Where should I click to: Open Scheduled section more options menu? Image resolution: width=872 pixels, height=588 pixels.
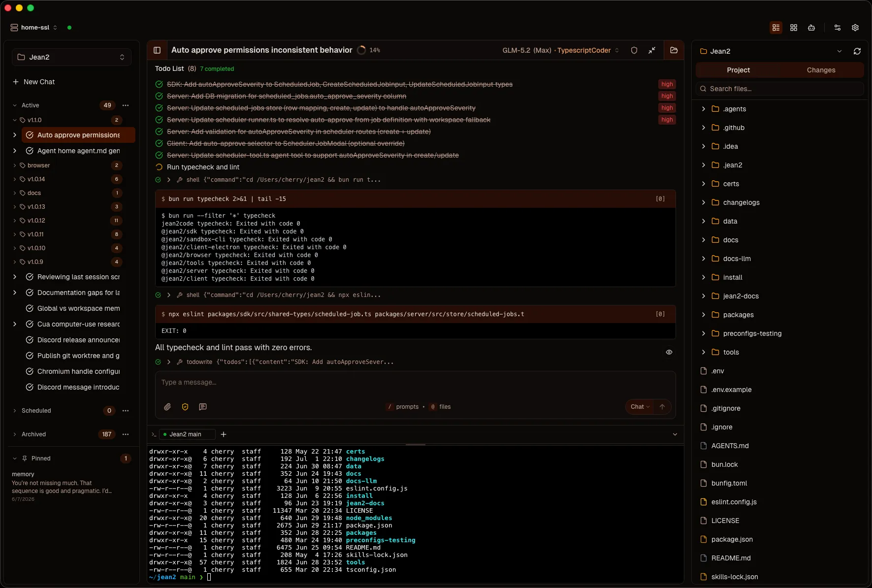point(126,411)
